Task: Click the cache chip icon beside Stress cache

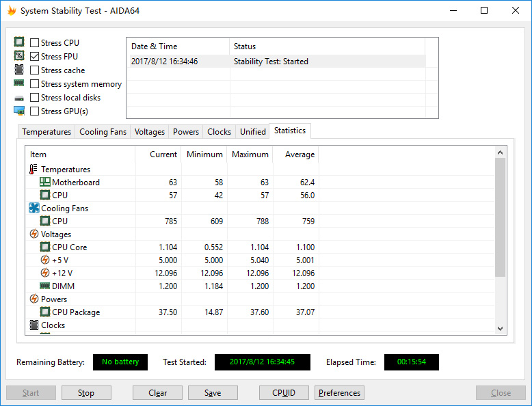Action: click(19, 70)
